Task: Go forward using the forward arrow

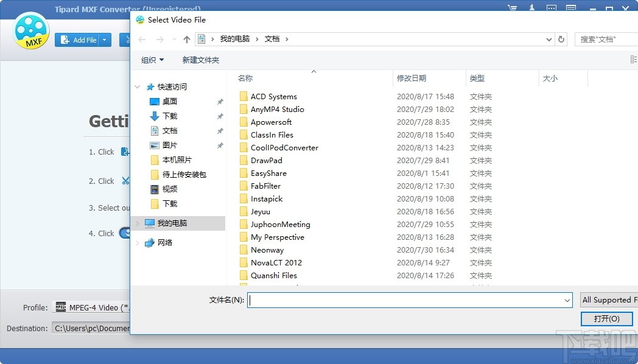Action: 160,39
